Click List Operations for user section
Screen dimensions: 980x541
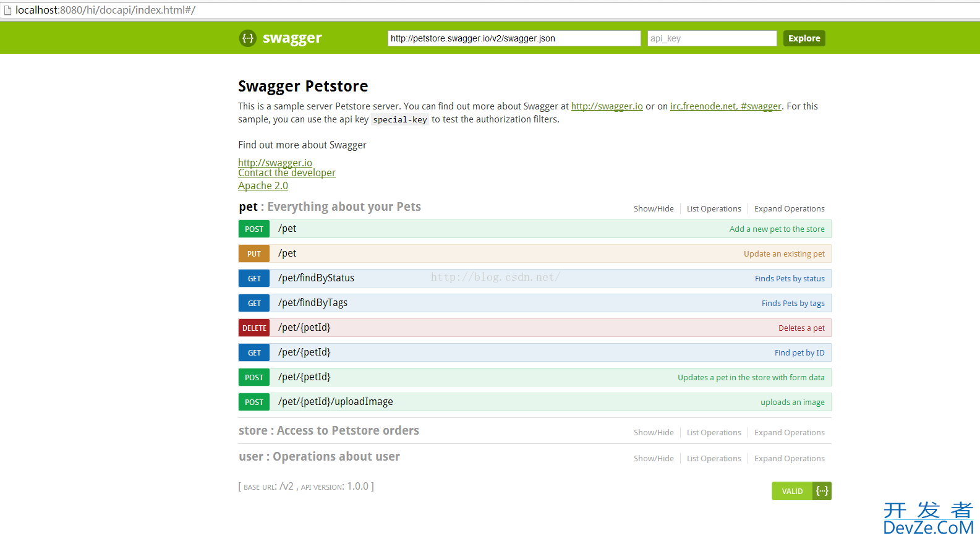(714, 459)
